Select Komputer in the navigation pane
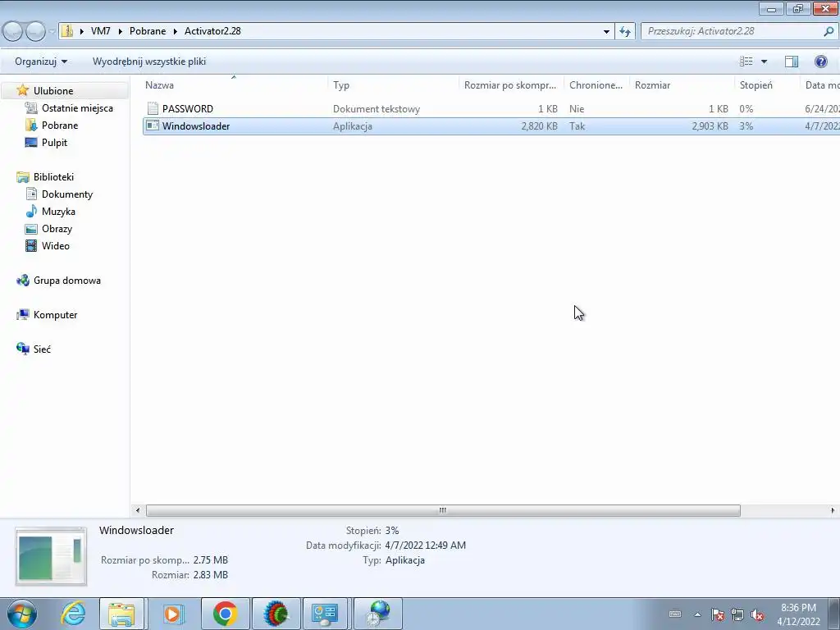 pyautogui.click(x=55, y=315)
